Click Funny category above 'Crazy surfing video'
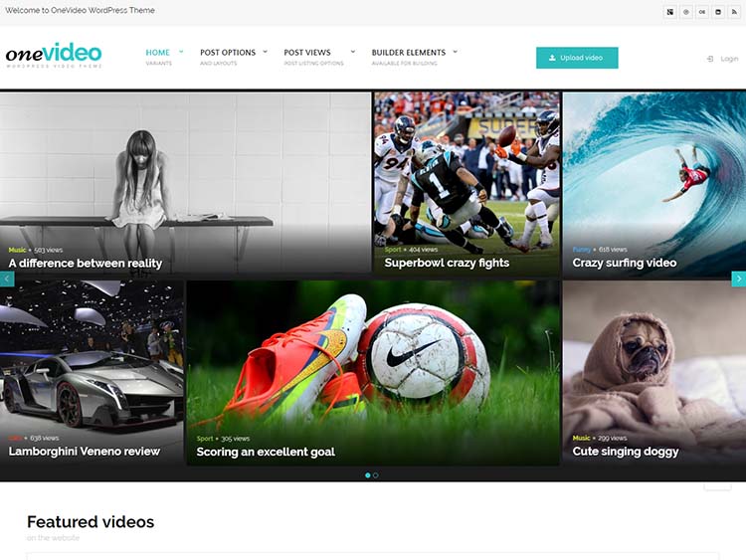 point(582,250)
